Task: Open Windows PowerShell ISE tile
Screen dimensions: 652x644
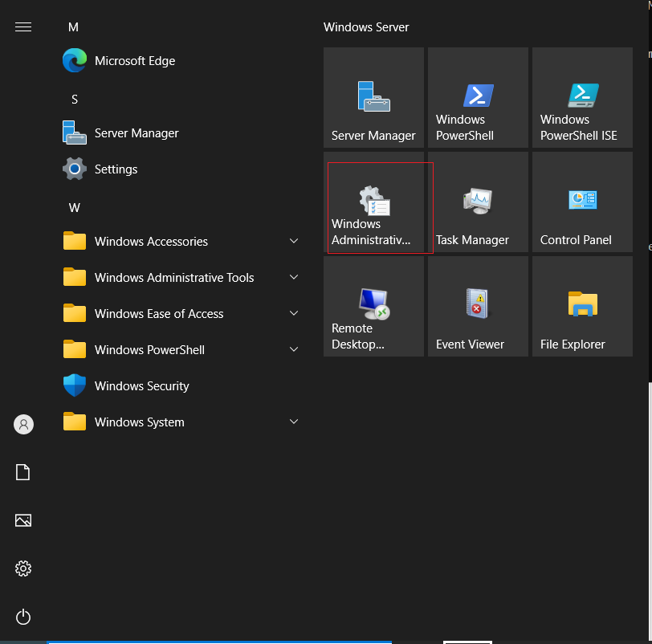Action: pos(582,97)
